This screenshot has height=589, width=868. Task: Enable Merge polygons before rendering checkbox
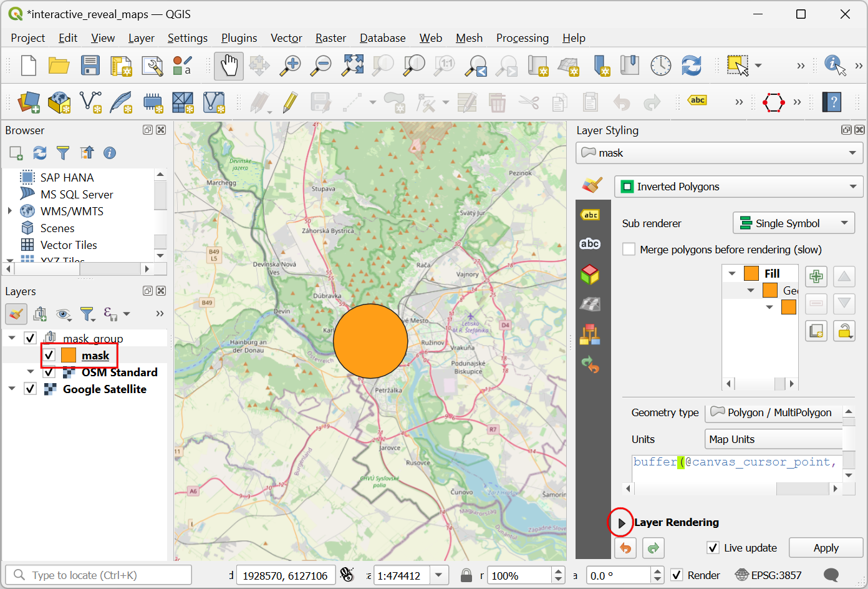629,250
